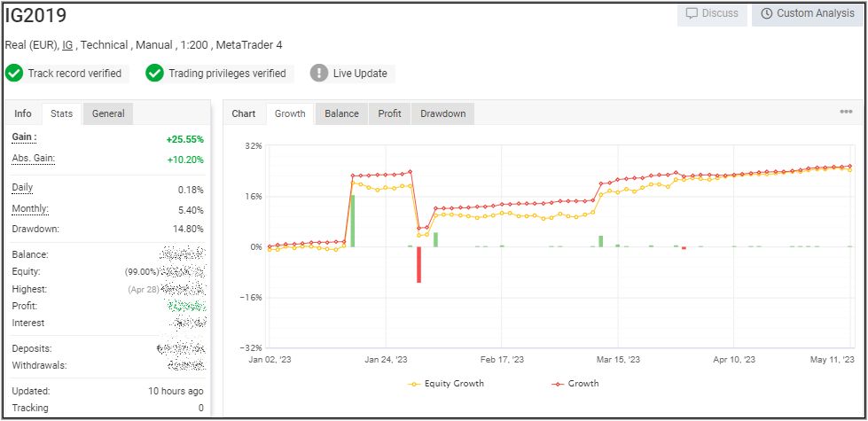Click the Gain label in Stats
868x421 pixels.
[24, 137]
